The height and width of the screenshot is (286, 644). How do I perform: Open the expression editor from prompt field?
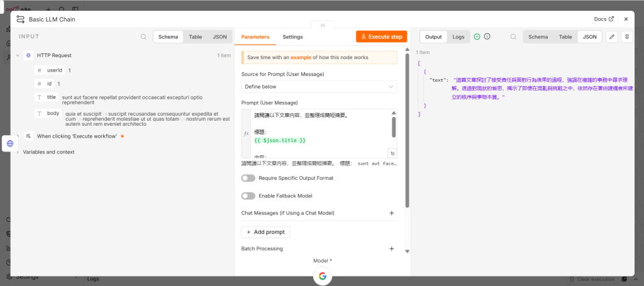(392, 153)
